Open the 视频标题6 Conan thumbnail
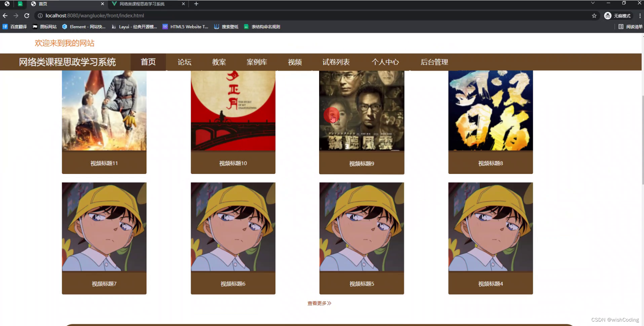 click(233, 227)
